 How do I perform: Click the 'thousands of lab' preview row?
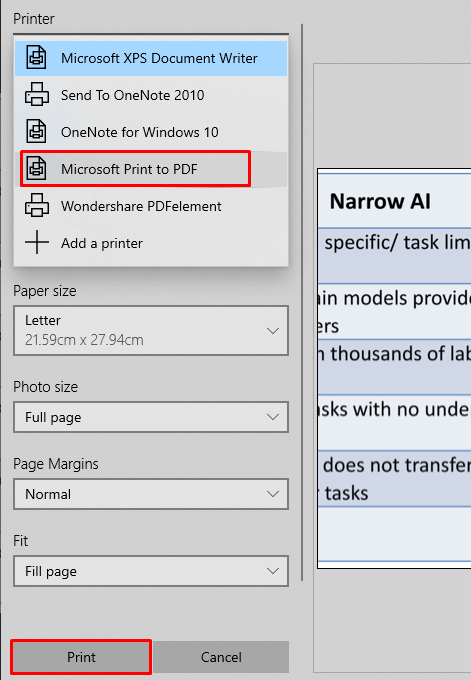click(x=395, y=366)
